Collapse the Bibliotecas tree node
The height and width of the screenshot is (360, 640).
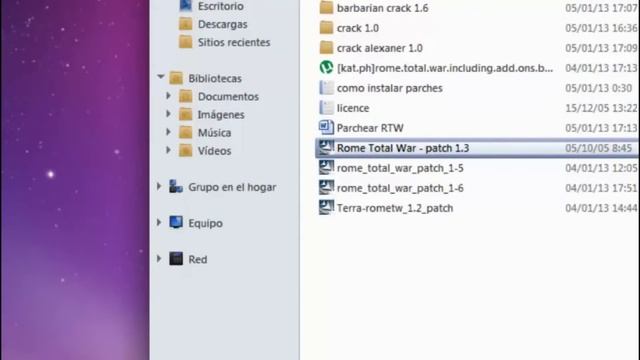point(160,77)
